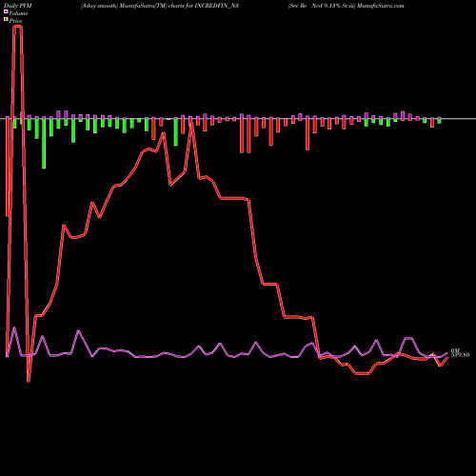The height and width of the screenshot is (476, 476).
Task: Click the INCREDFIN_NS chart title text
Action: pyautogui.click(x=216, y=6)
